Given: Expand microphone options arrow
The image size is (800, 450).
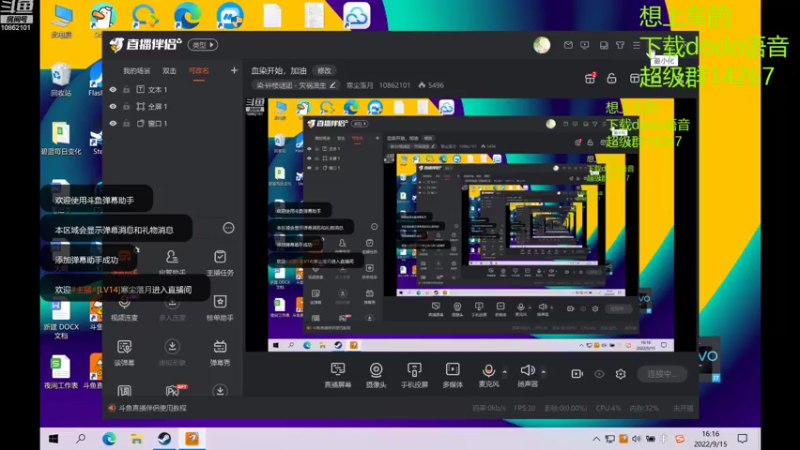Looking at the screenshot, I should [x=505, y=372].
